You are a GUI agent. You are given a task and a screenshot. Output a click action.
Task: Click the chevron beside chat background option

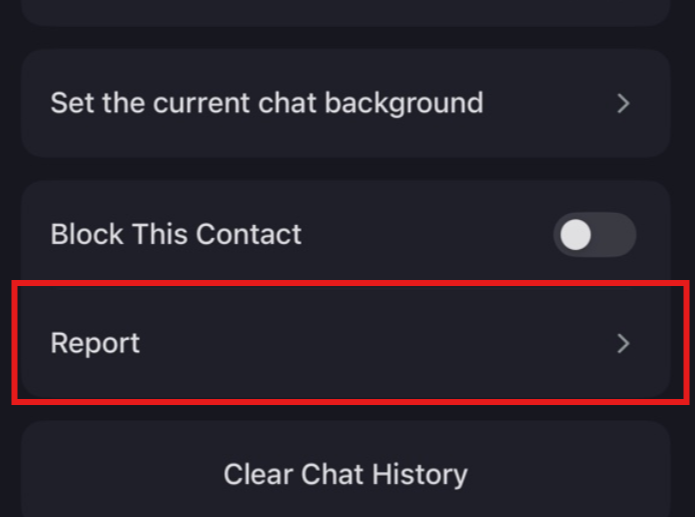pyautogui.click(x=623, y=103)
